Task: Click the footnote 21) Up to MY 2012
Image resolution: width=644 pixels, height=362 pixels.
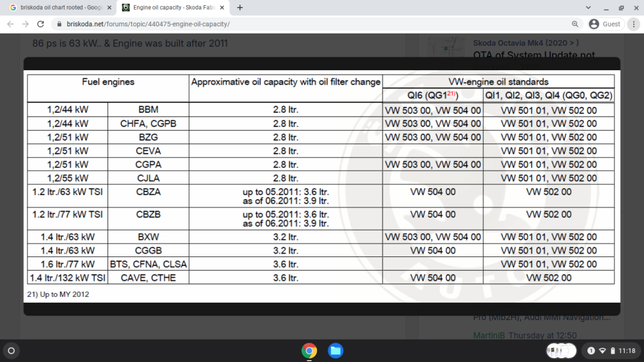Action: tap(58, 294)
